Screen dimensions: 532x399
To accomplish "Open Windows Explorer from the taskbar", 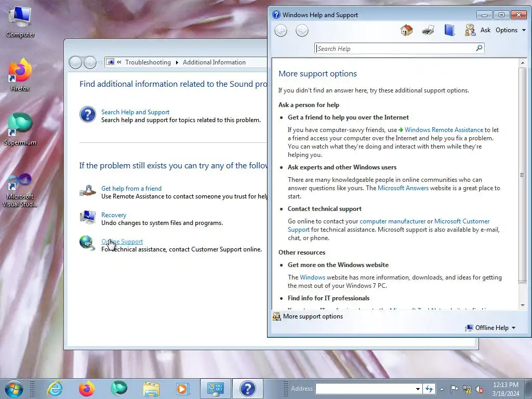I will [151, 389].
